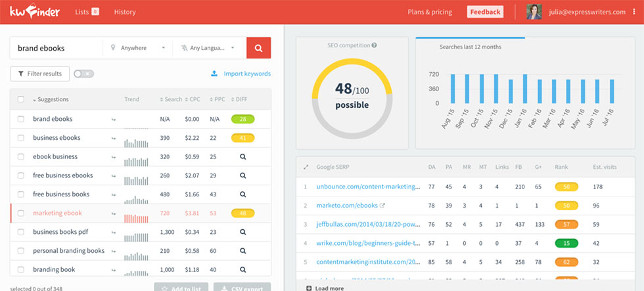644x291 pixels.
Task: Click the red search magnifier button
Action: point(258,48)
